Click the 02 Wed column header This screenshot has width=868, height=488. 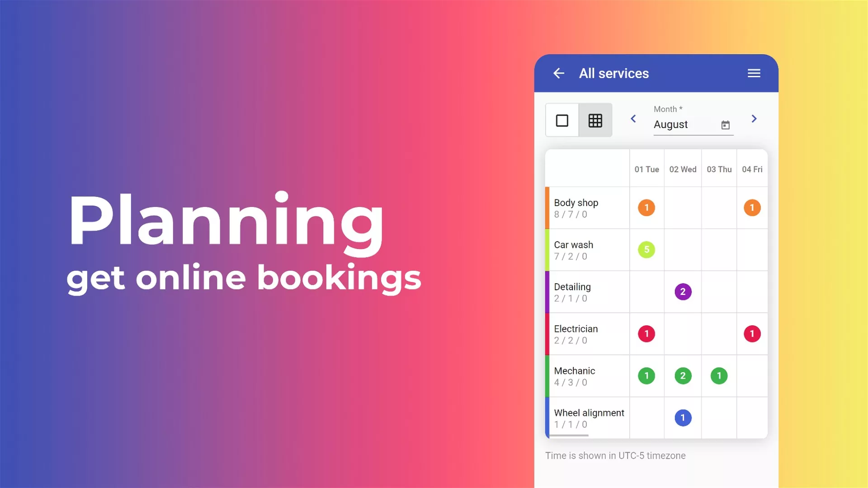click(683, 169)
